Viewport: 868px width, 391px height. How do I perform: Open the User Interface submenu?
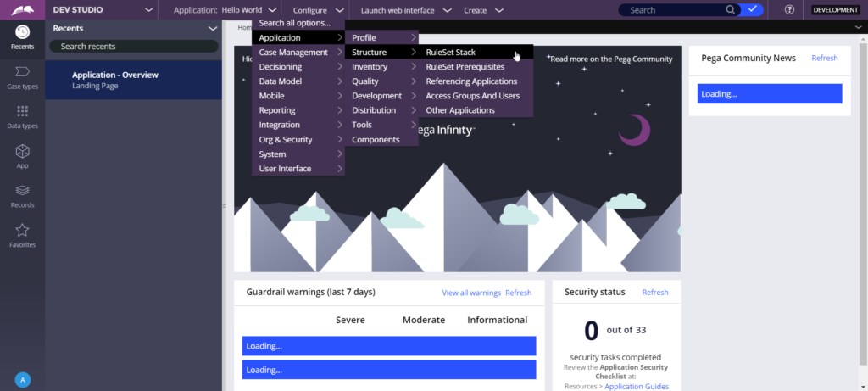click(298, 169)
